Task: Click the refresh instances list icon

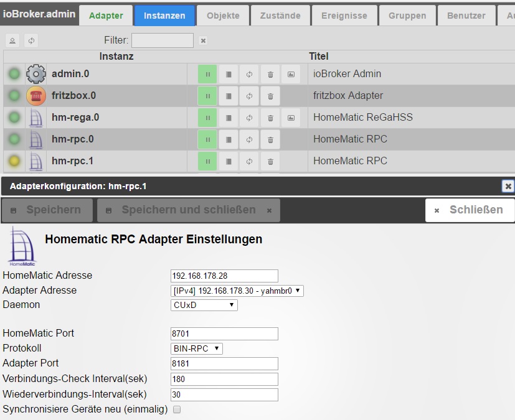Action: click(31, 40)
